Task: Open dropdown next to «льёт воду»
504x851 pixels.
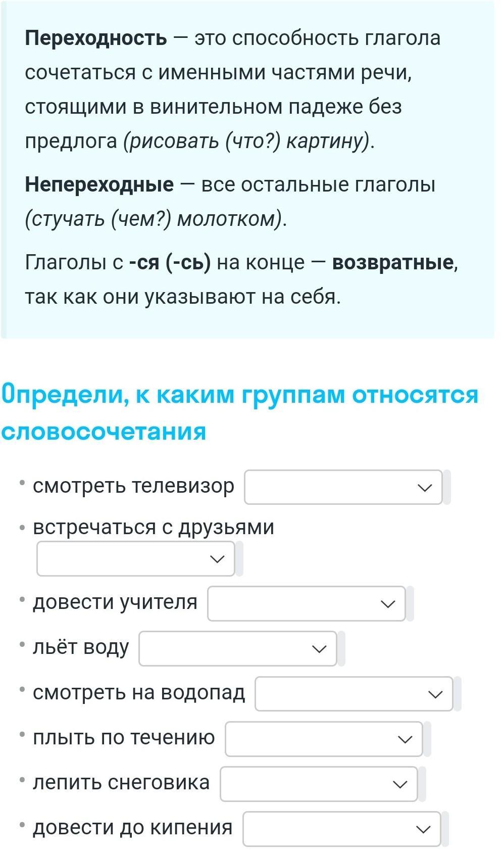Action: pos(238,648)
